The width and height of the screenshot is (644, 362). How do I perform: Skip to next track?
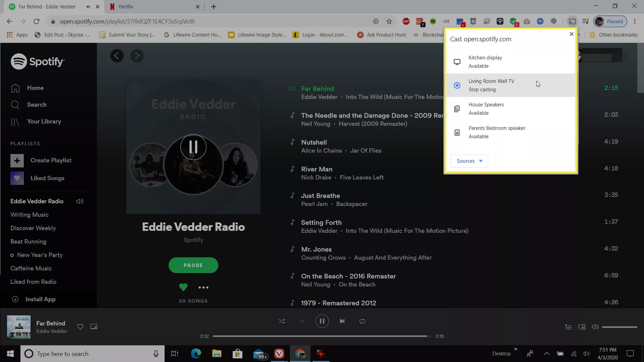point(342,321)
